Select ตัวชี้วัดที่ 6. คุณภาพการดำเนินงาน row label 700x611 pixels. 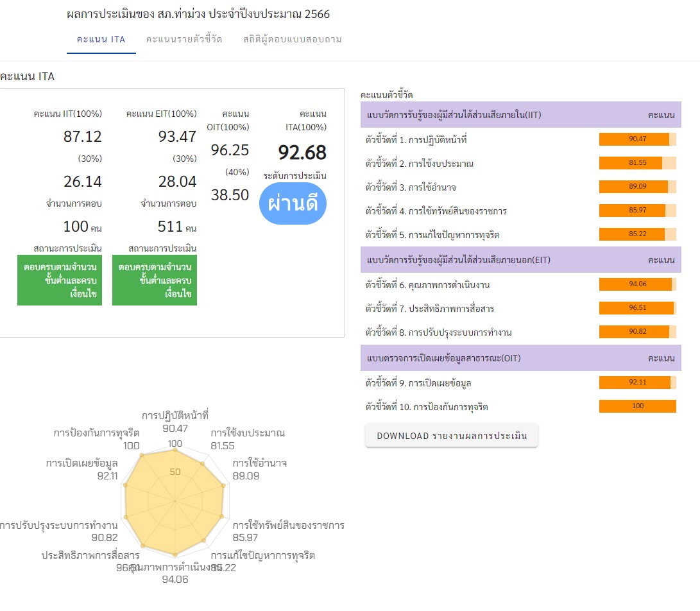click(428, 285)
